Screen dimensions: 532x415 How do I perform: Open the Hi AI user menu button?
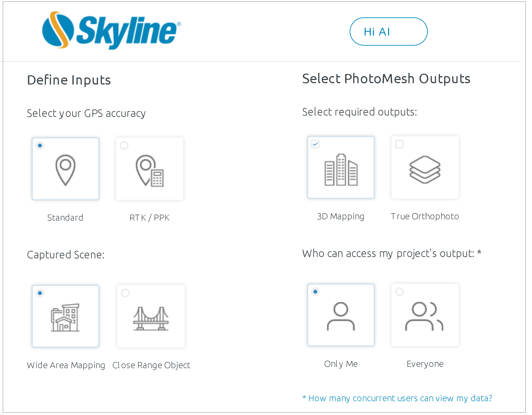(x=389, y=31)
